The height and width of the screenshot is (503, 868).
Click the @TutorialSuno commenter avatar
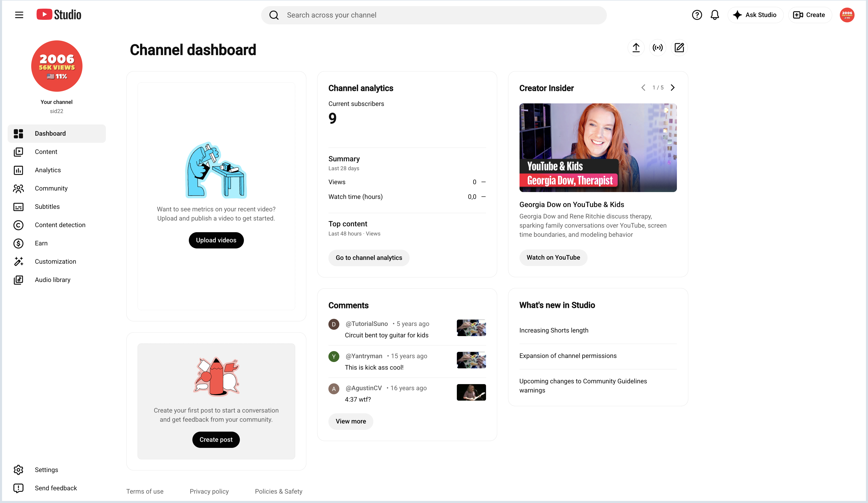pyautogui.click(x=334, y=324)
